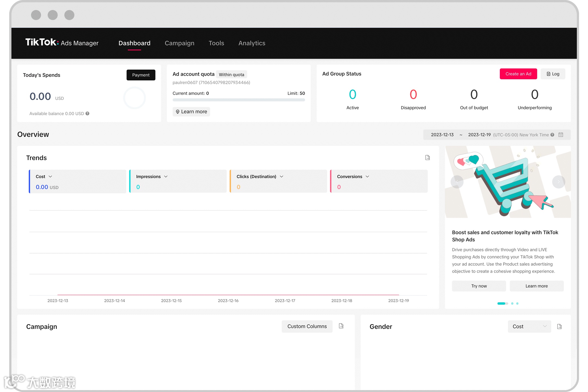This screenshot has width=588, height=392.
Task: Click the ad account quota progress bar
Action: [x=238, y=100]
